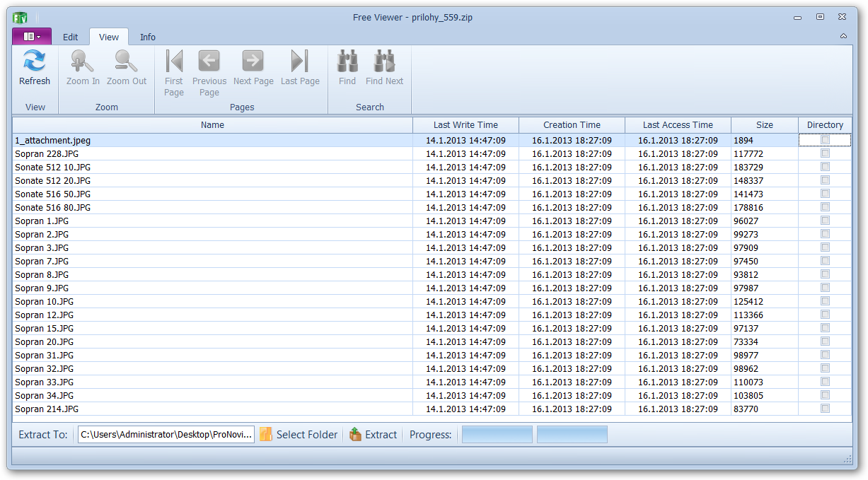Screen dimensions: 868x480
Task: Select the file 1_attachment.jpeg
Action: click(x=53, y=141)
